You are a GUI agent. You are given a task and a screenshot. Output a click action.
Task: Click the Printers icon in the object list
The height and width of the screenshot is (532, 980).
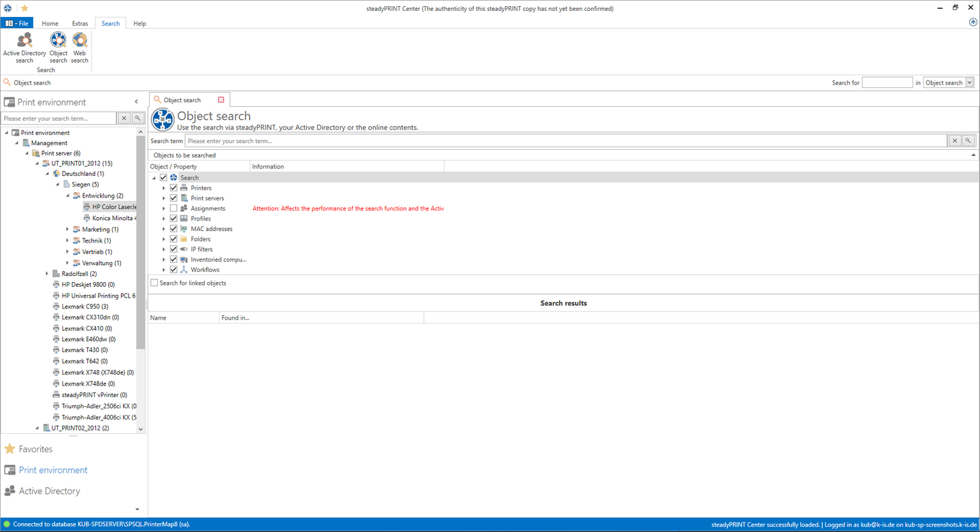coord(184,188)
